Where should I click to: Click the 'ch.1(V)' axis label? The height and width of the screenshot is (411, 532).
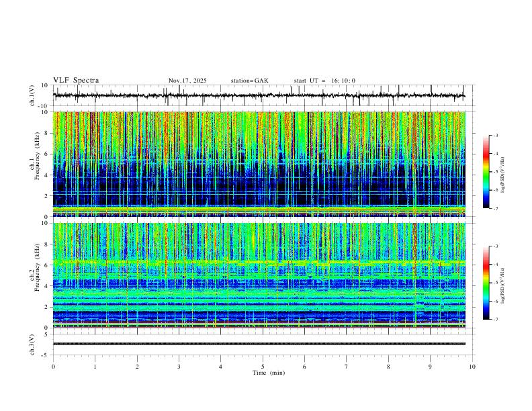click(x=32, y=95)
